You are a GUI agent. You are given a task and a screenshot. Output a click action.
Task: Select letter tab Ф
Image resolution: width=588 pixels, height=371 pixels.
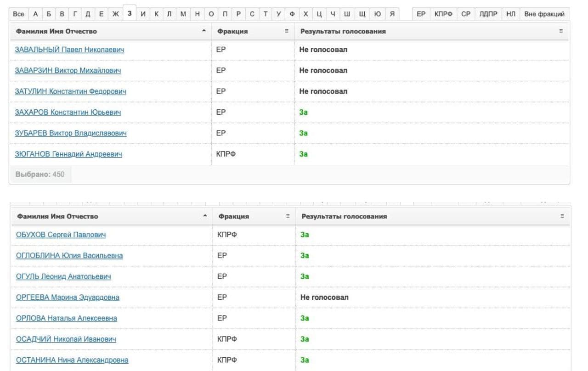click(292, 14)
